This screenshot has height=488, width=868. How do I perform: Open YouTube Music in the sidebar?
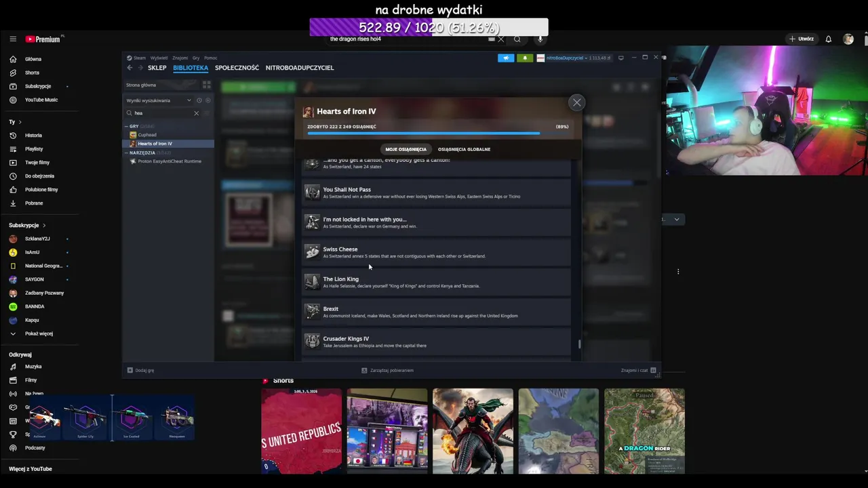coord(41,100)
